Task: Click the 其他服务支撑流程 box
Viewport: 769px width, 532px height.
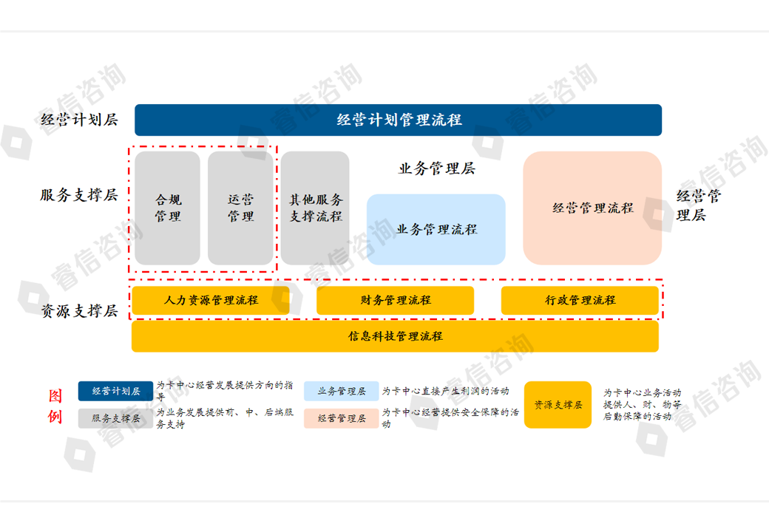Action: pyautogui.click(x=315, y=208)
